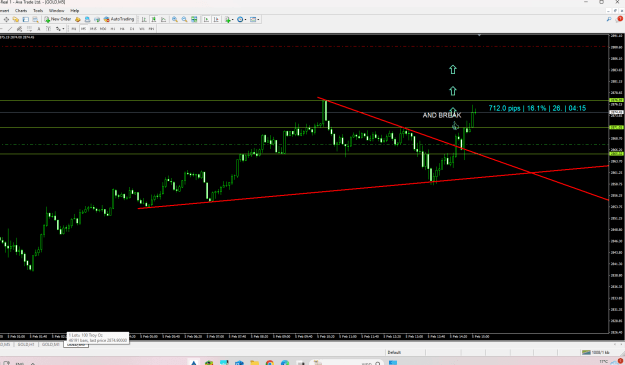The image size is (625, 365).
Task: Open the Data Window toolbar icon
Action: click(6, 20)
